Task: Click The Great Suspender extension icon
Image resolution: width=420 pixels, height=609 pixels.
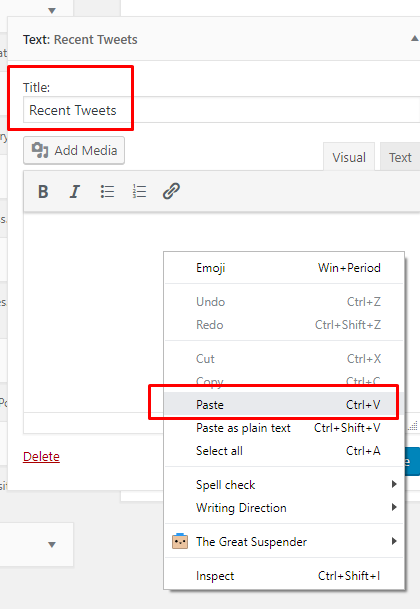Action: pyautogui.click(x=180, y=541)
